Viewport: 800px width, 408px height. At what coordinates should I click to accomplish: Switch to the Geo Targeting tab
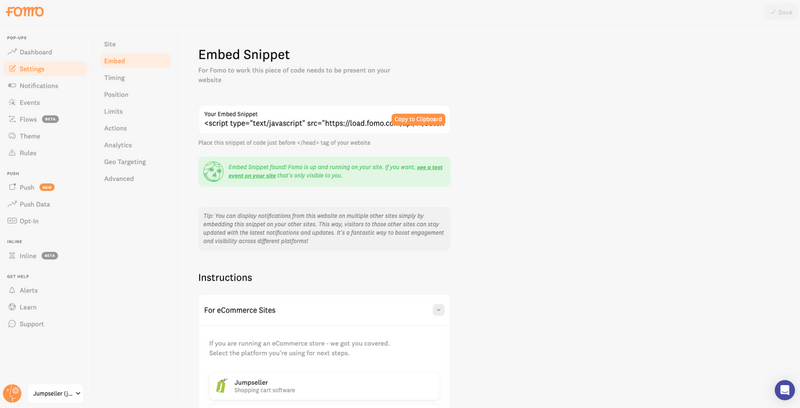pyautogui.click(x=125, y=162)
